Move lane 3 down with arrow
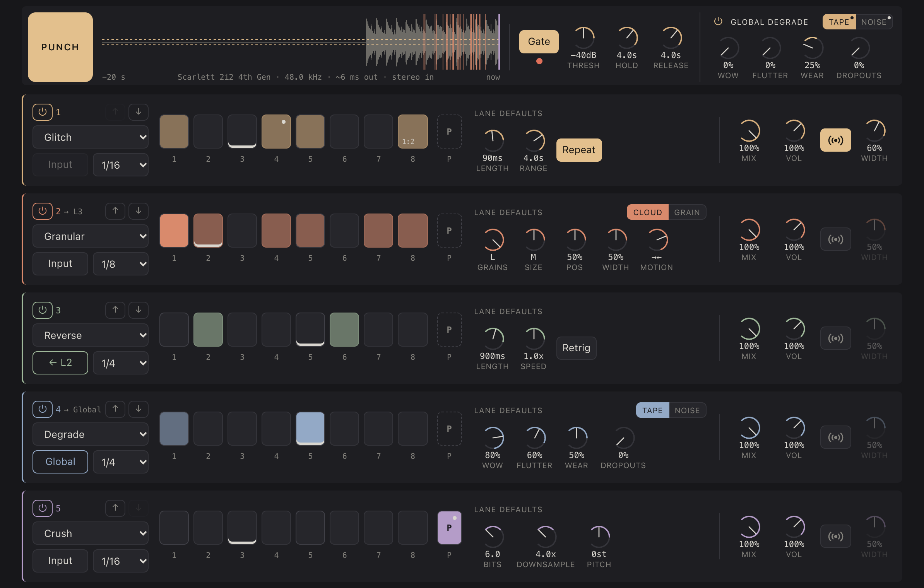Viewport: 924px width, 588px height. (139, 310)
